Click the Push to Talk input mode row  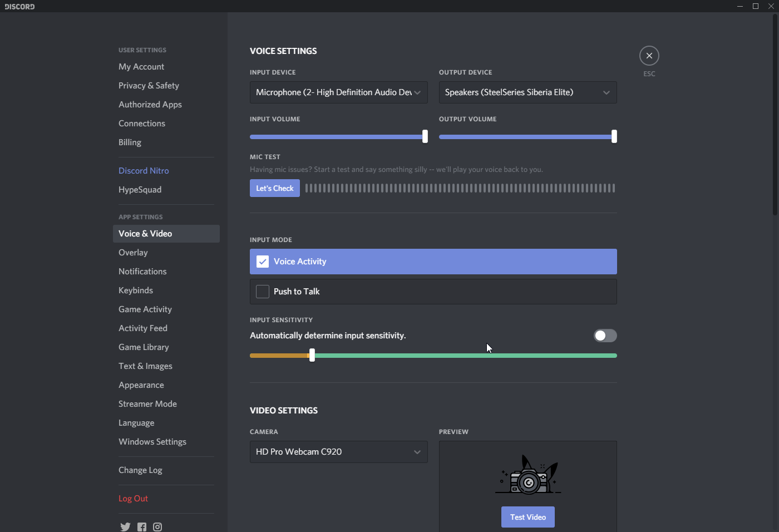tap(433, 292)
